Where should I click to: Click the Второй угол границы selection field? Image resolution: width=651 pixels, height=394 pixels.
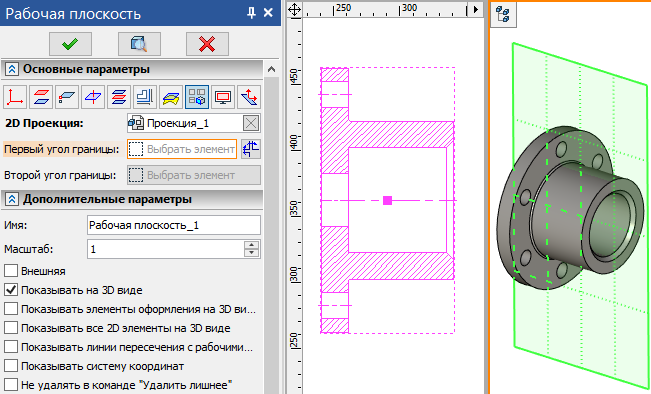[194, 175]
